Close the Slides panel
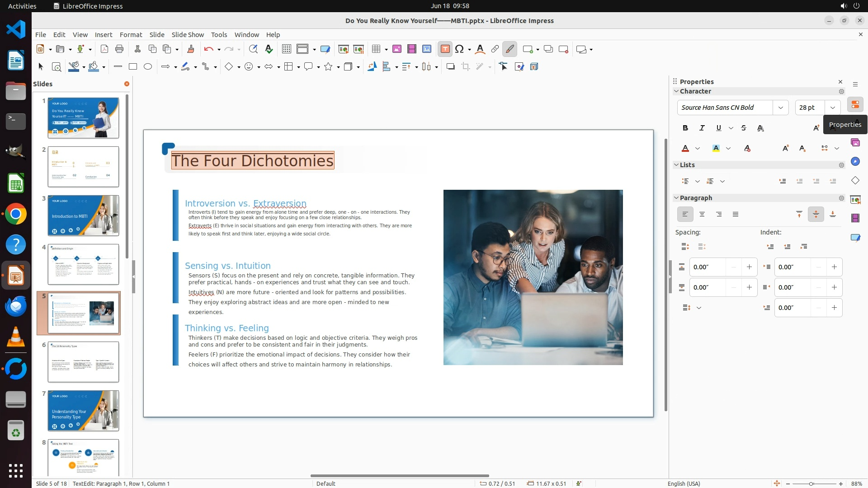The width and height of the screenshot is (868, 488). pos(127,84)
